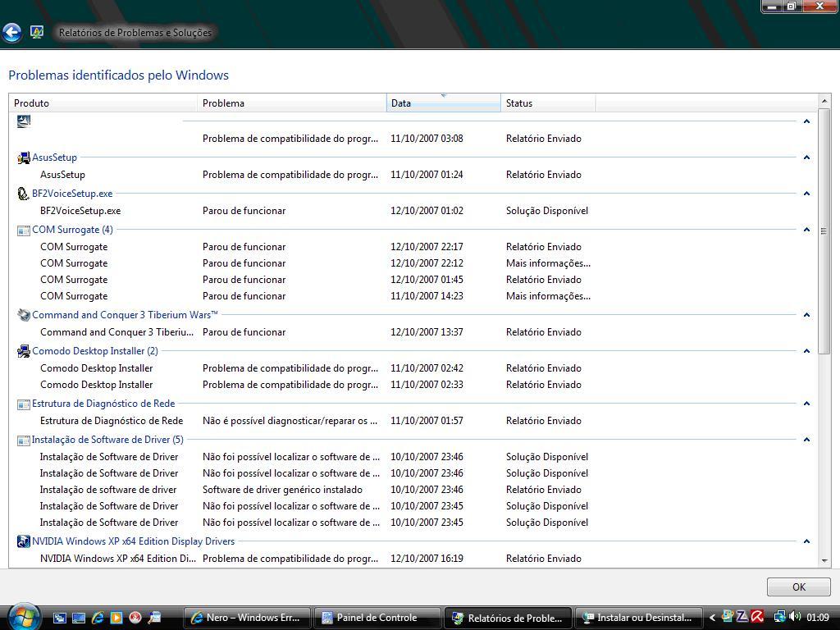
Task: Launch Internet Explorer from quick launch
Action: (98, 618)
